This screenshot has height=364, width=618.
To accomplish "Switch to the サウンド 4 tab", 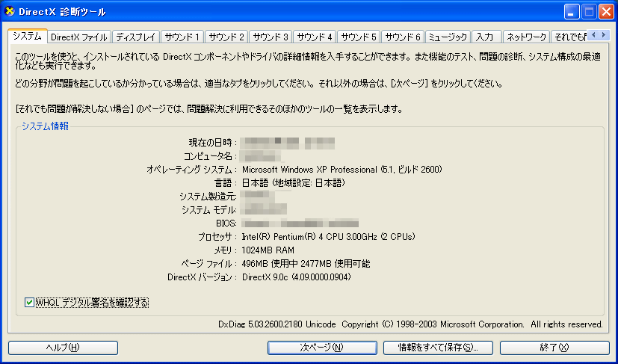I will click(x=314, y=37).
